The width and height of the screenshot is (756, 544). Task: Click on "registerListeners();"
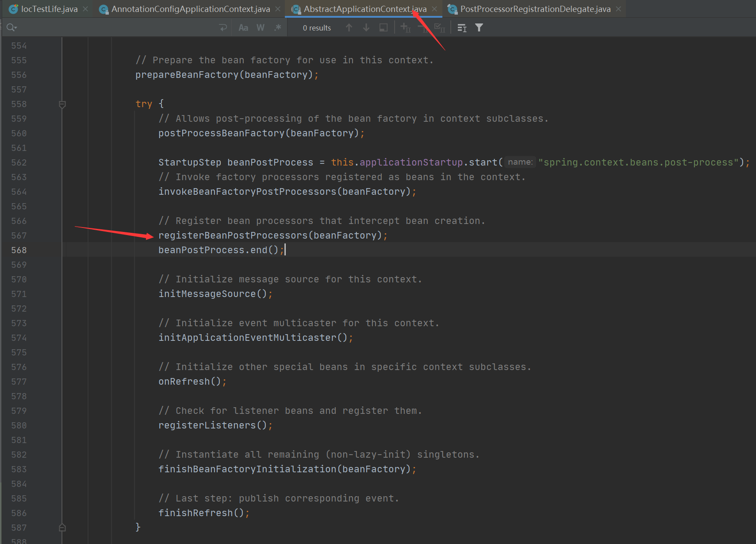point(215,425)
